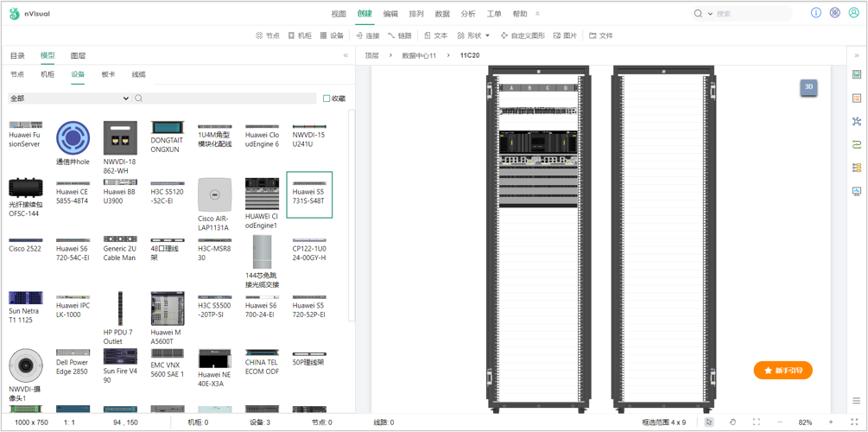
Task: Select the 图片 image tool
Action: [x=565, y=35]
